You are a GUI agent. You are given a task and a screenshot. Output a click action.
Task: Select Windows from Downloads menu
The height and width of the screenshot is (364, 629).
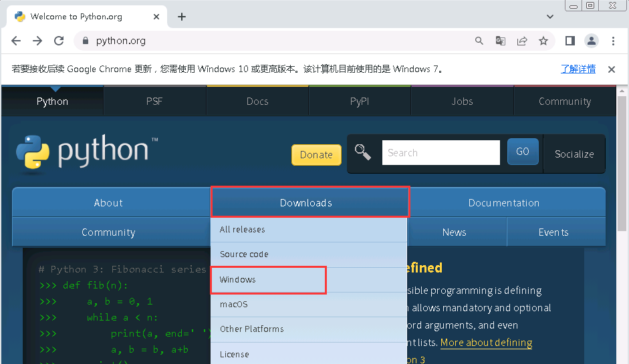[x=238, y=280]
